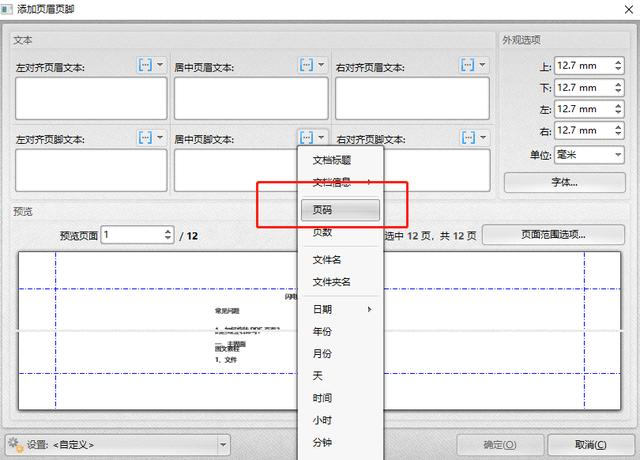This screenshot has height=460, width=640.
Task: Click insert-macro icon for centered footer text
Action: [307, 138]
